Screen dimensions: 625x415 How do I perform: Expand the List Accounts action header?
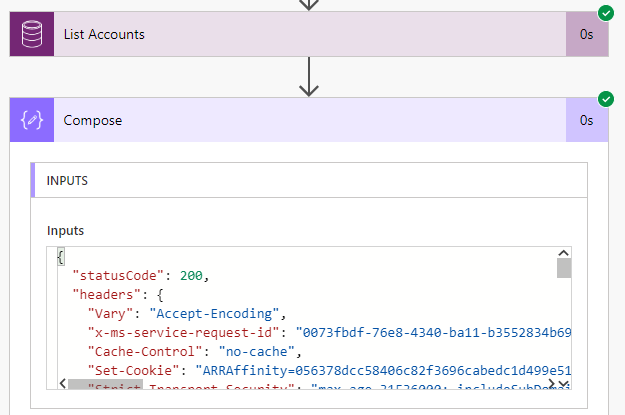(300, 34)
